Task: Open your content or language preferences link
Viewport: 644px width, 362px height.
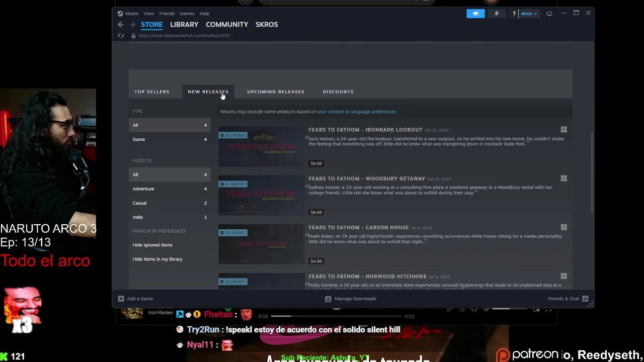Action: (357, 112)
